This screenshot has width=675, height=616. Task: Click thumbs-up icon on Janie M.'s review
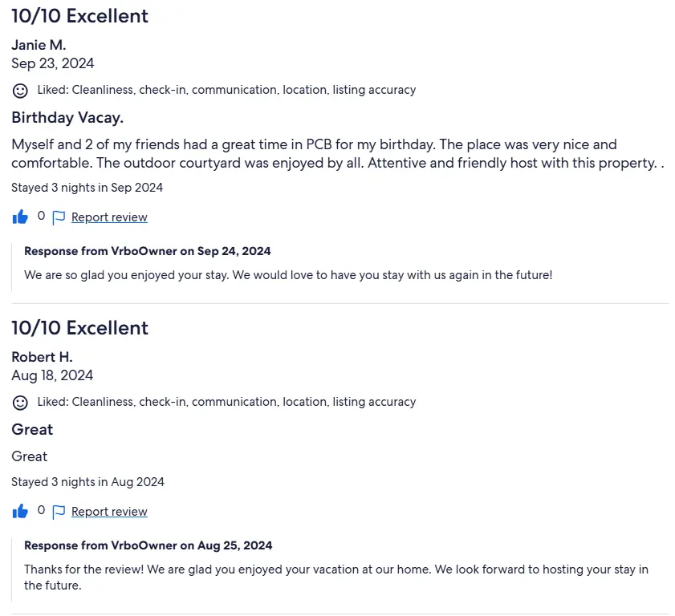pos(20,217)
